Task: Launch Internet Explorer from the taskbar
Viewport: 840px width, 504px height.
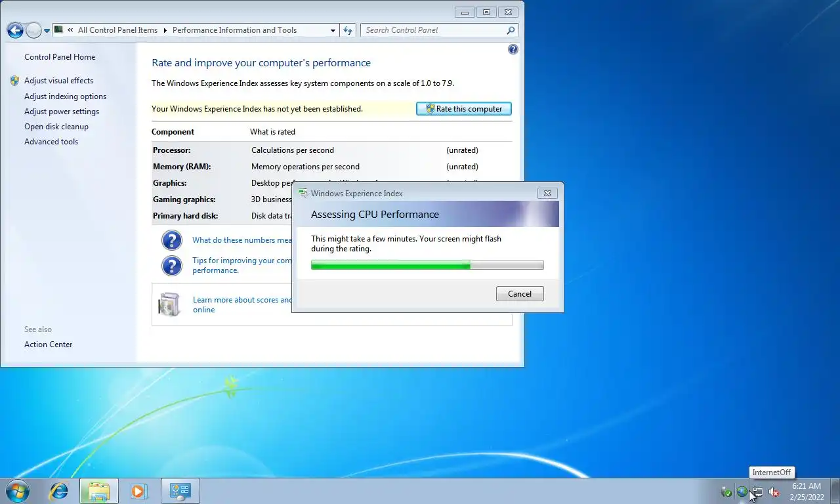Action: point(59,491)
